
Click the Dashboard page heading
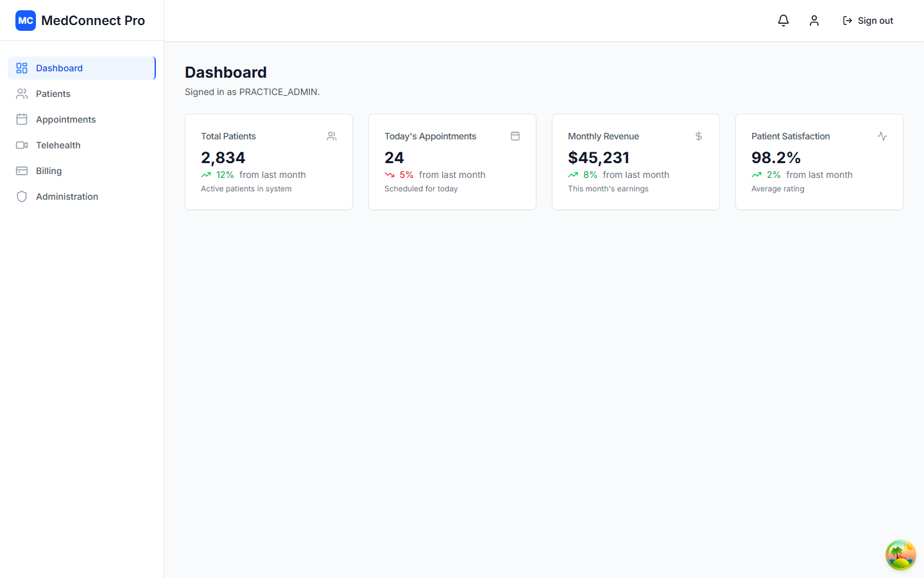coord(226,73)
